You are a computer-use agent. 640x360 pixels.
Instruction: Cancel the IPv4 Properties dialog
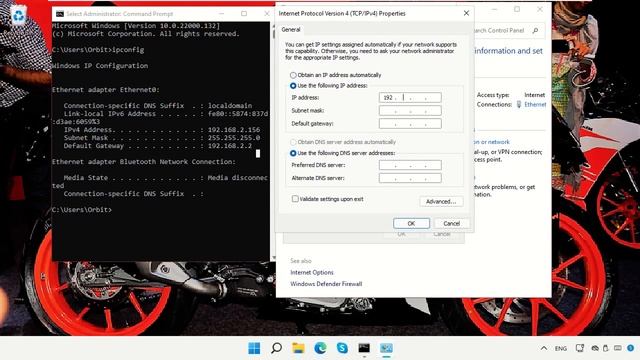[451, 223]
